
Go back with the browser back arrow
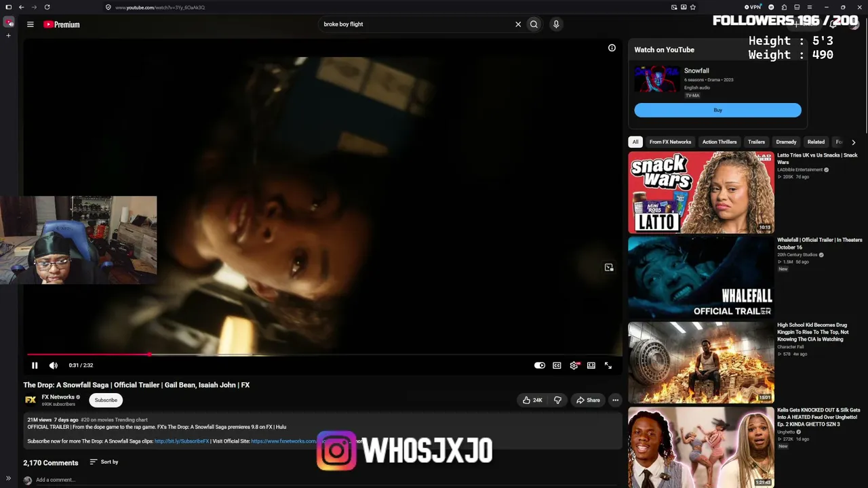click(21, 7)
